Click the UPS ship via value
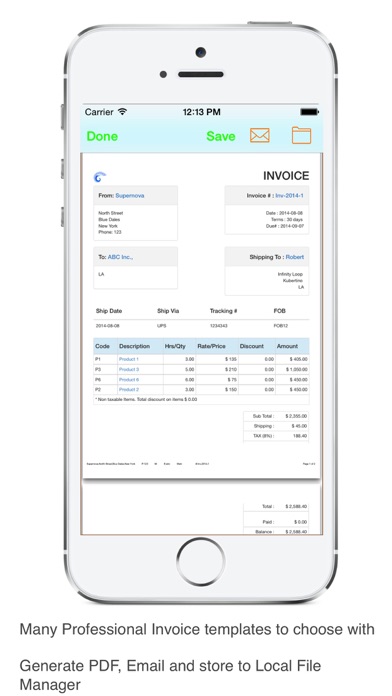Viewport: 392px width, 696px height. (x=162, y=326)
